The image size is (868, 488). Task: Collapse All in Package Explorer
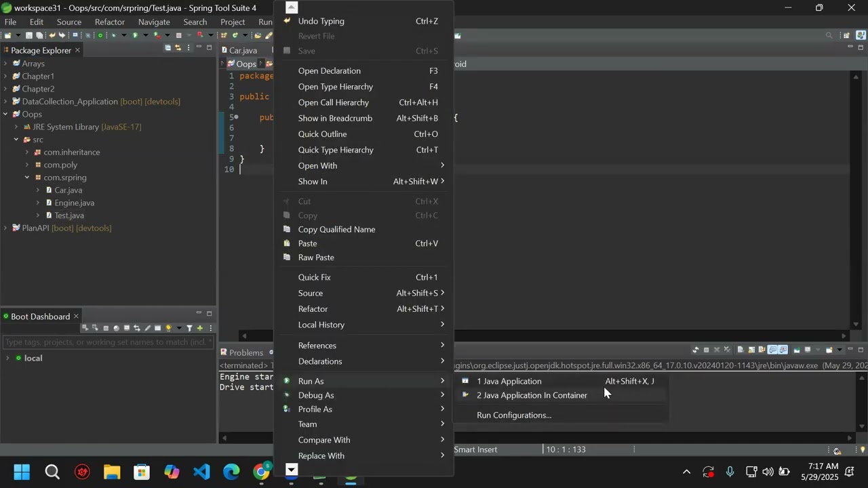[x=167, y=48]
